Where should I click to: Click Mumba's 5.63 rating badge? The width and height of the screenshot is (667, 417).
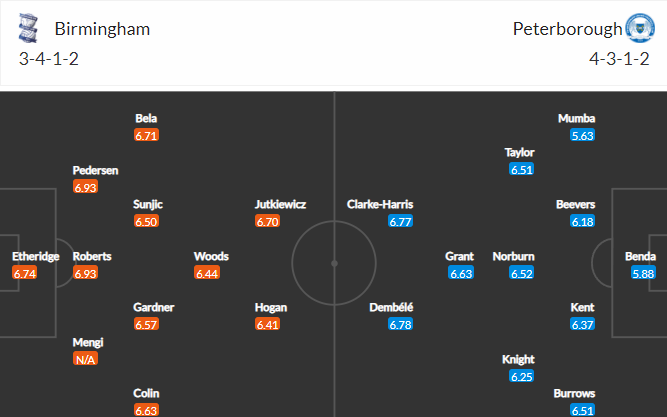click(x=583, y=135)
